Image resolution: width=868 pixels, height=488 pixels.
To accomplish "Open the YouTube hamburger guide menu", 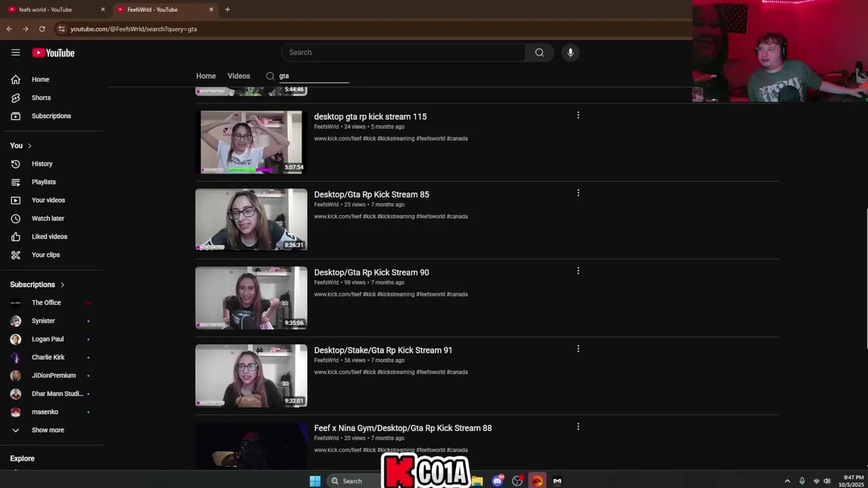I will coord(16,52).
